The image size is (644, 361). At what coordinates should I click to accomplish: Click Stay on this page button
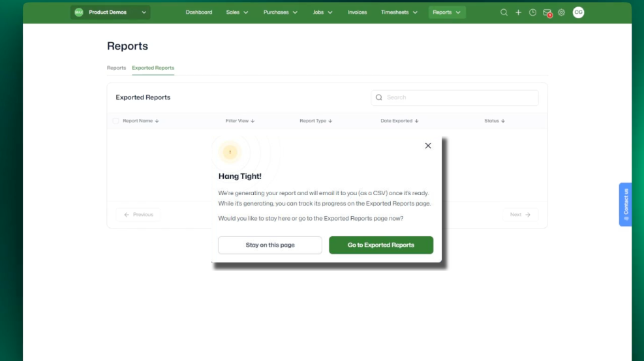tap(270, 245)
